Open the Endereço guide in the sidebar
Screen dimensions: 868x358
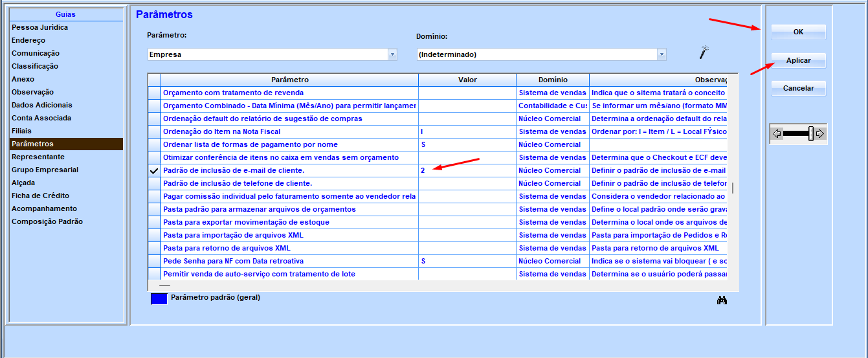[x=28, y=40]
